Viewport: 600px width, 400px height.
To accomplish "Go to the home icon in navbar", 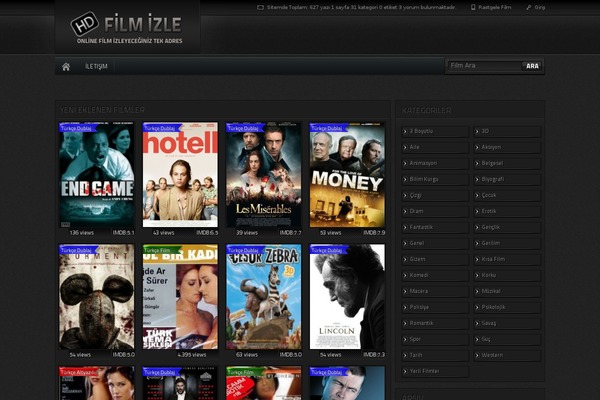I will pos(66,67).
